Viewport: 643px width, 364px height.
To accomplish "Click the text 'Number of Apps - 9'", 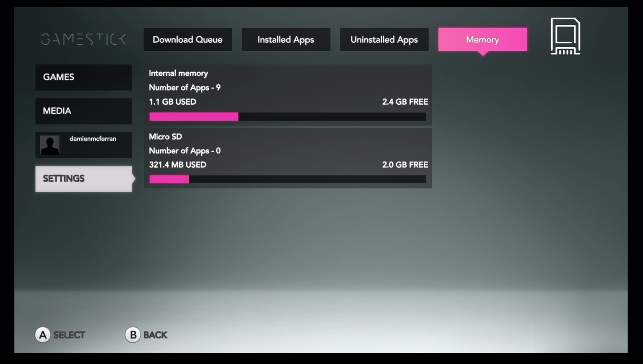I will tap(185, 88).
